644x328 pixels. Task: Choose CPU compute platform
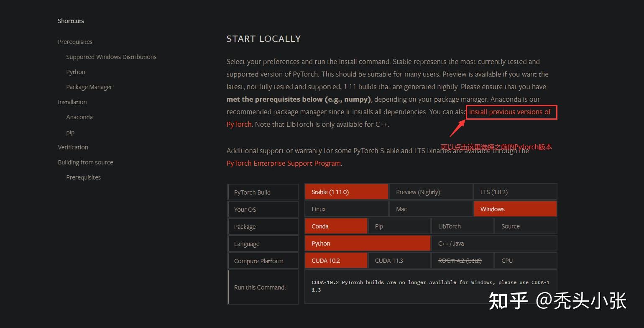[x=526, y=260]
